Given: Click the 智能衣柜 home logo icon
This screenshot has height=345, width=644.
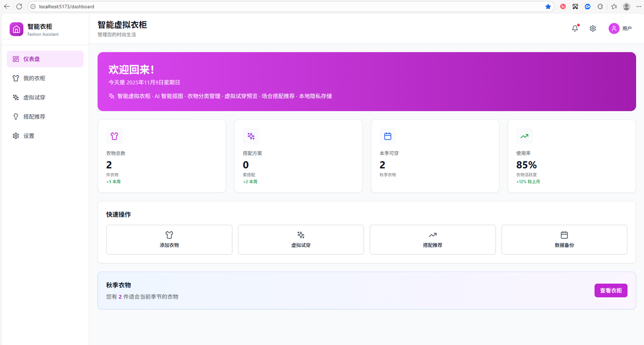Looking at the screenshot, I should (17, 29).
